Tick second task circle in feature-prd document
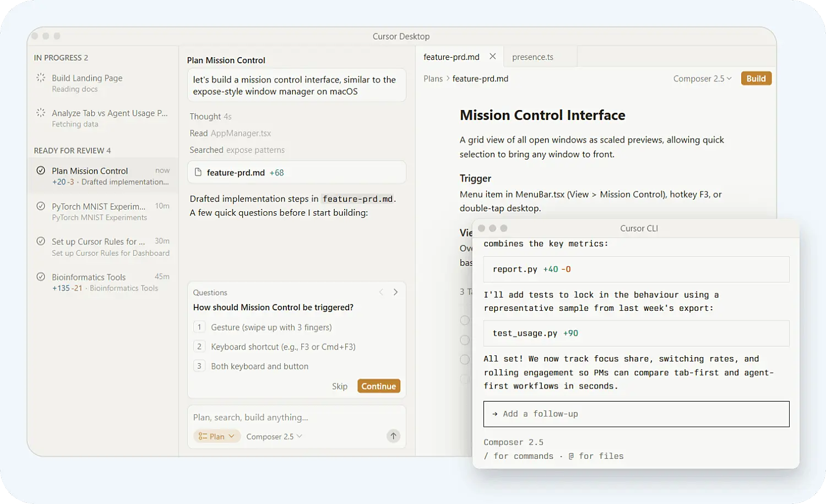Image resolution: width=826 pixels, height=504 pixels. (x=465, y=340)
